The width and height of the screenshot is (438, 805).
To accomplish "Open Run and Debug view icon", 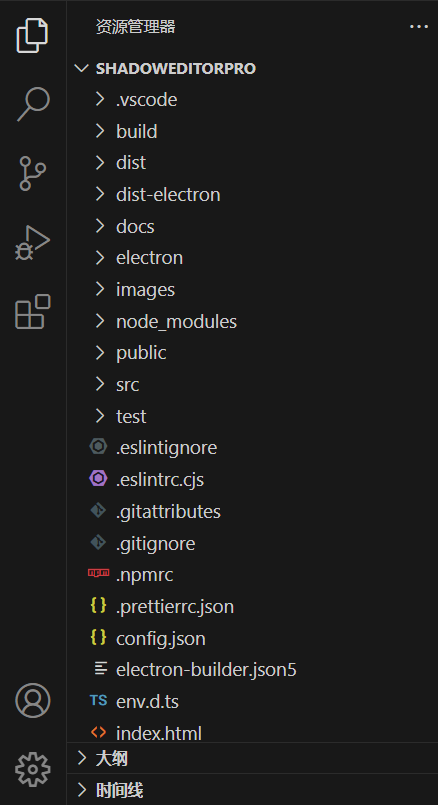I will [32, 243].
